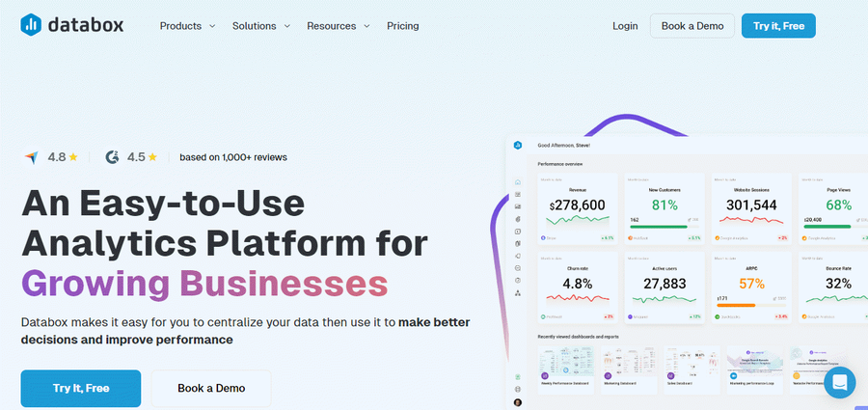The height and width of the screenshot is (410, 868).
Task: Click the Website Sessions 301,544 value
Action: click(751, 205)
